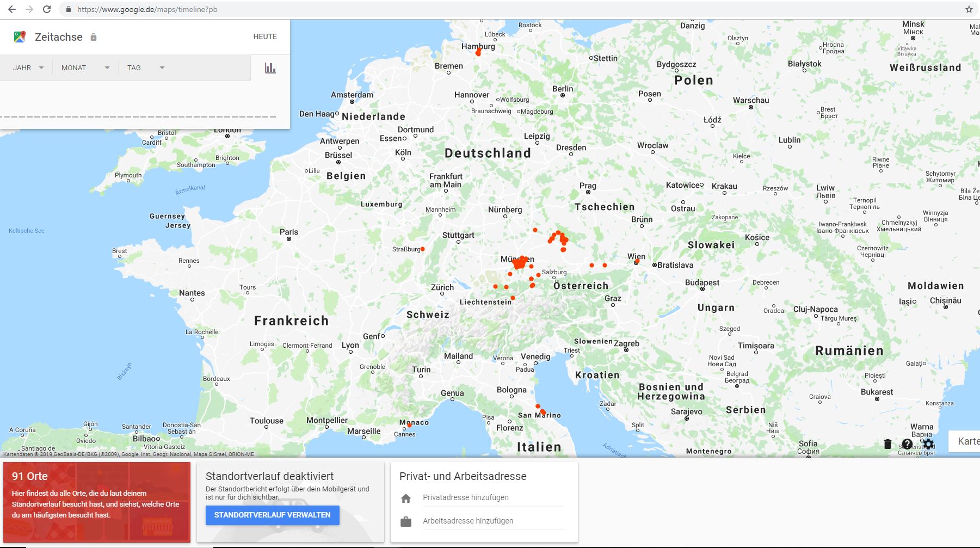Expand the MONAT dropdown

point(85,68)
